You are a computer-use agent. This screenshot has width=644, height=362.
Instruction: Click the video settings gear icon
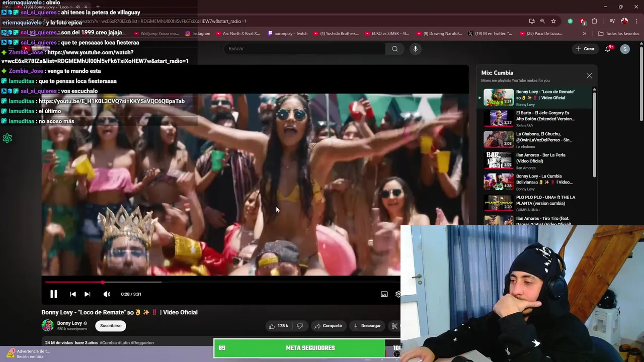397,294
